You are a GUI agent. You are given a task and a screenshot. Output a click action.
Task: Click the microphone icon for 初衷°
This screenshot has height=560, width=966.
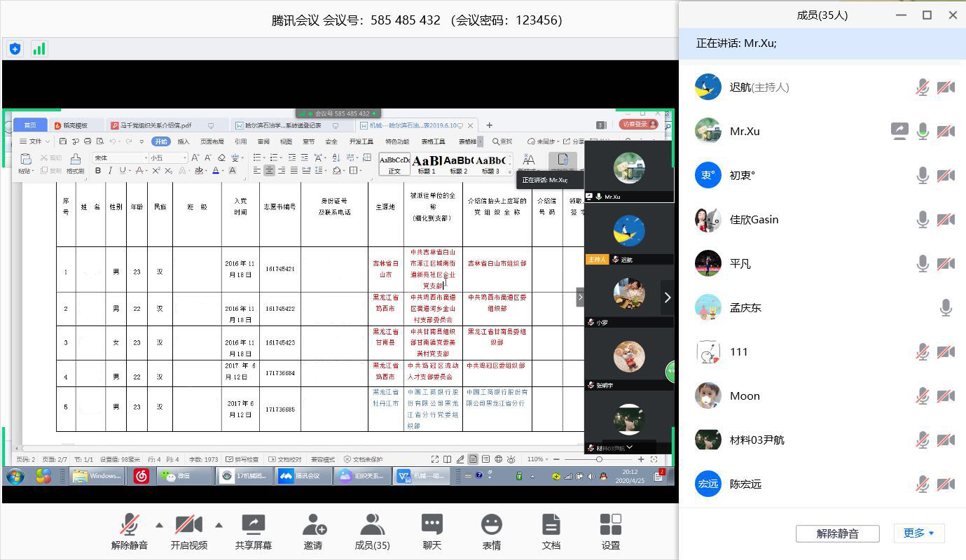click(923, 175)
